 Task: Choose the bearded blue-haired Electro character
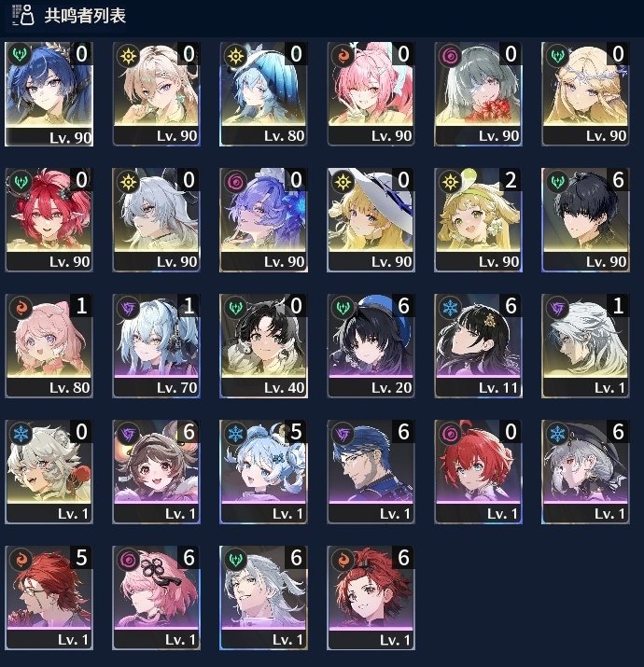[x=371, y=472]
